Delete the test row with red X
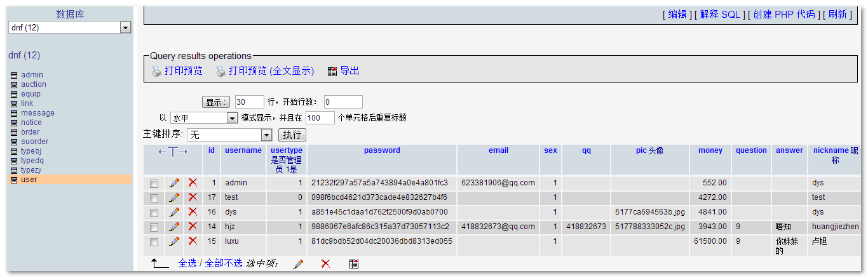Screen dimensions: 868x278 click(x=193, y=197)
